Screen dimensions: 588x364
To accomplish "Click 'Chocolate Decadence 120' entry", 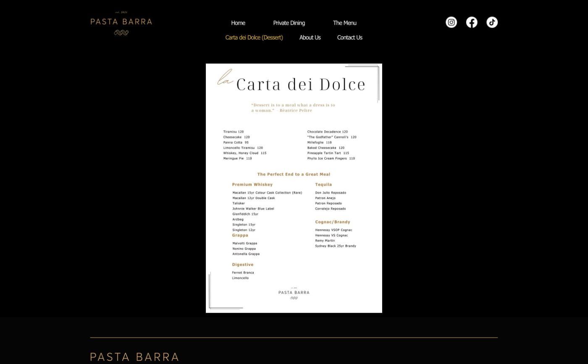I will pos(327,132).
